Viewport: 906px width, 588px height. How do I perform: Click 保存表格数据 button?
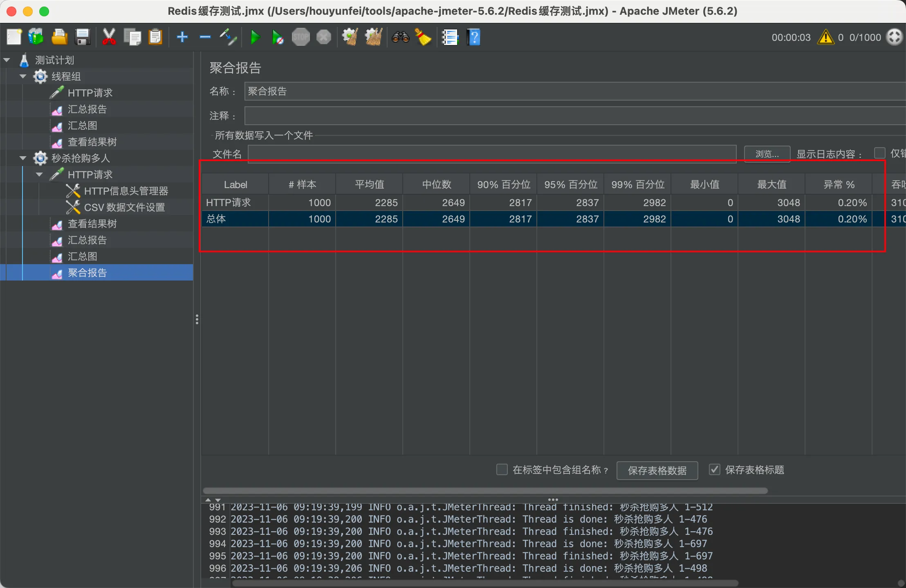pyautogui.click(x=657, y=470)
